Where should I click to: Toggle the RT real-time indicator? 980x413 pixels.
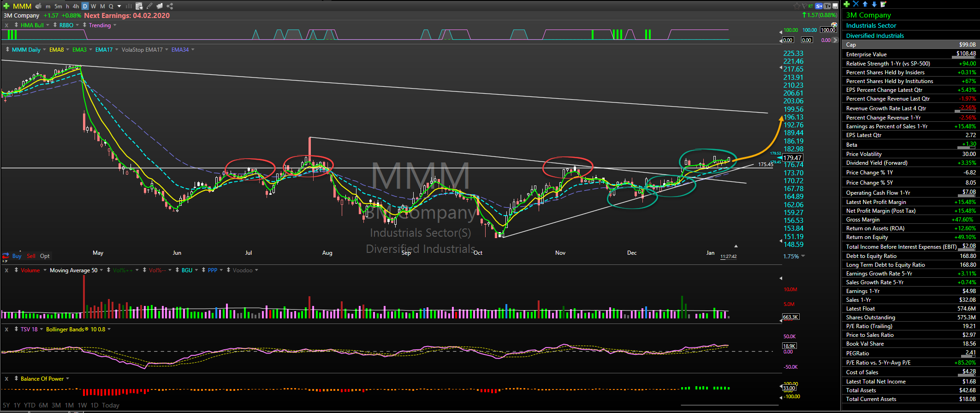[x=810, y=6]
